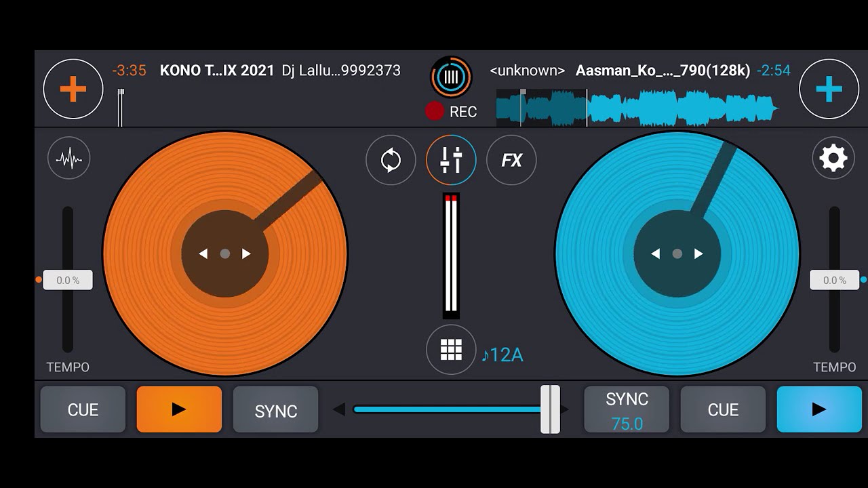Click the right track title Aasman_Ko

coord(663,70)
